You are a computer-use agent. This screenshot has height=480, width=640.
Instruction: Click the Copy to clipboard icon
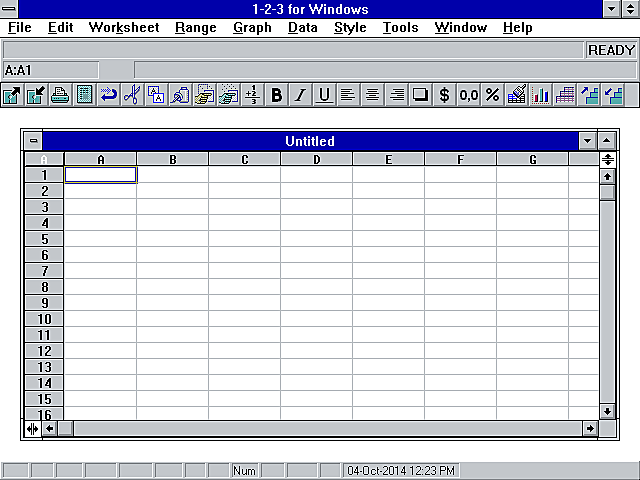point(156,95)
